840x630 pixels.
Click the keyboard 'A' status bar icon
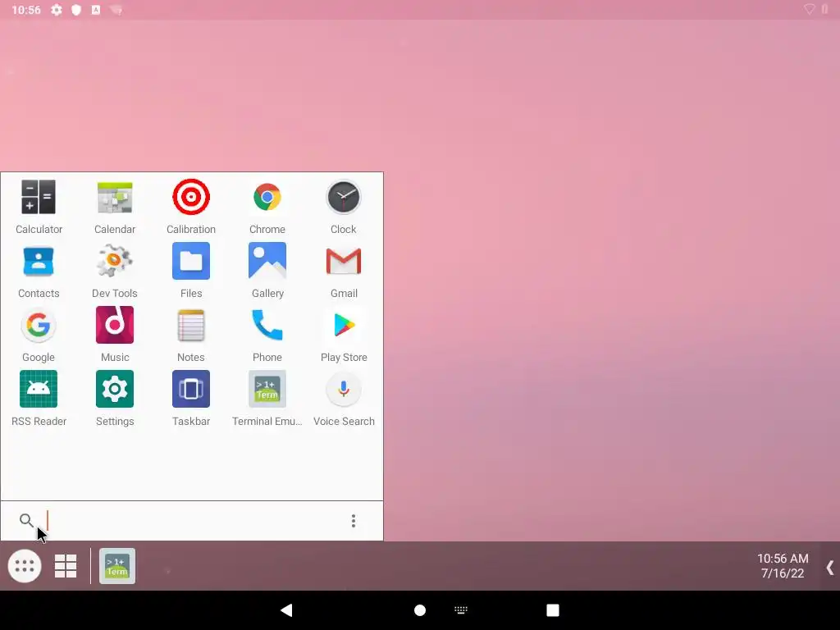click(96, 10)
